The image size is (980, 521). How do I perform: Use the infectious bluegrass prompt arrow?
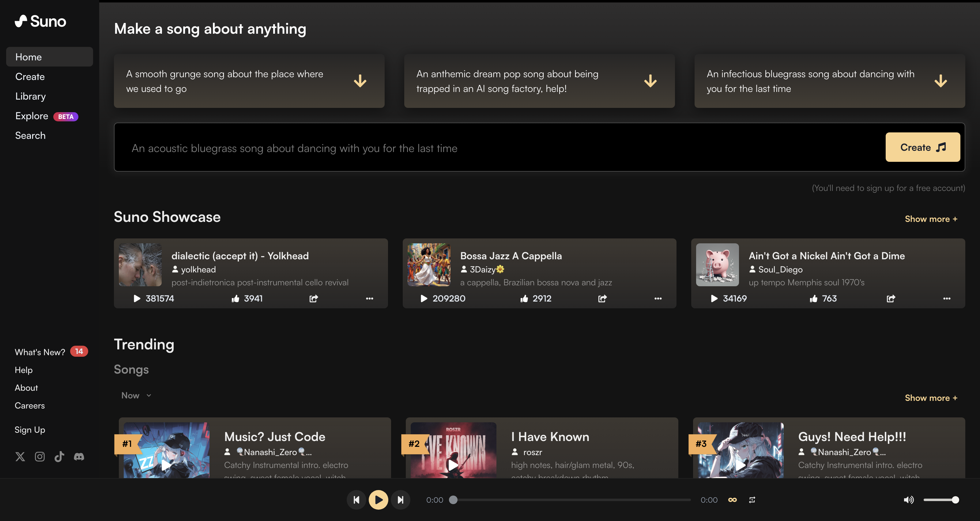tap(941, 81)
